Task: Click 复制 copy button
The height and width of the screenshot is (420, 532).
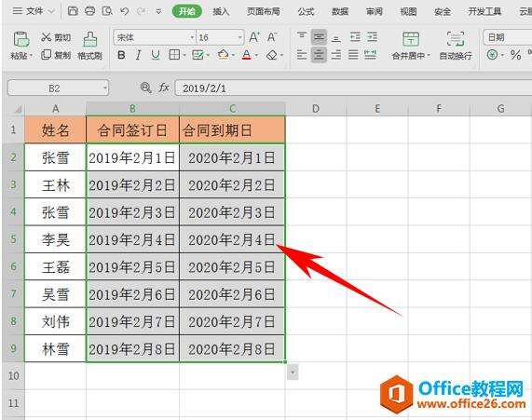Action: point(56,55)
